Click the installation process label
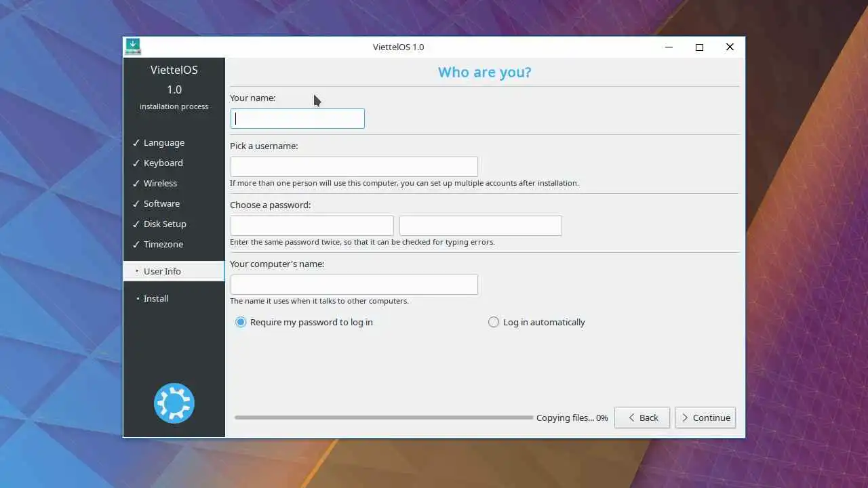This screenshot has height=488, width=868. coord(174,106)
